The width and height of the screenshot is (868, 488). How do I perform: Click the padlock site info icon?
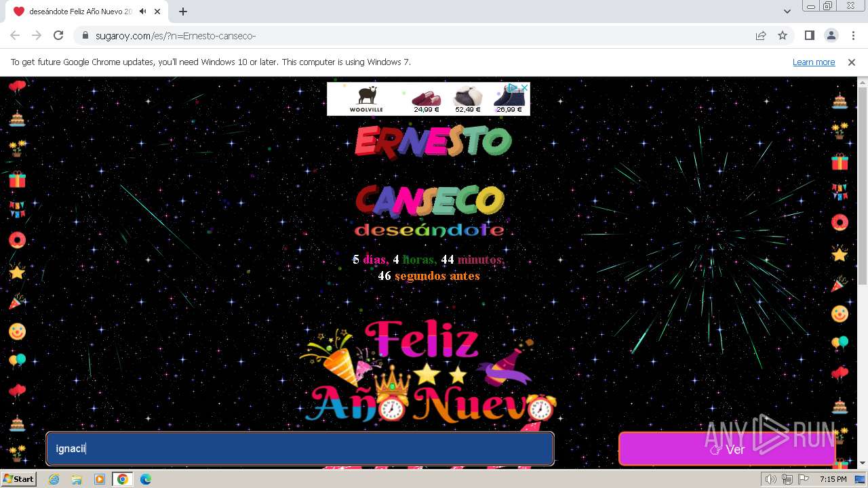coord(85,35)
